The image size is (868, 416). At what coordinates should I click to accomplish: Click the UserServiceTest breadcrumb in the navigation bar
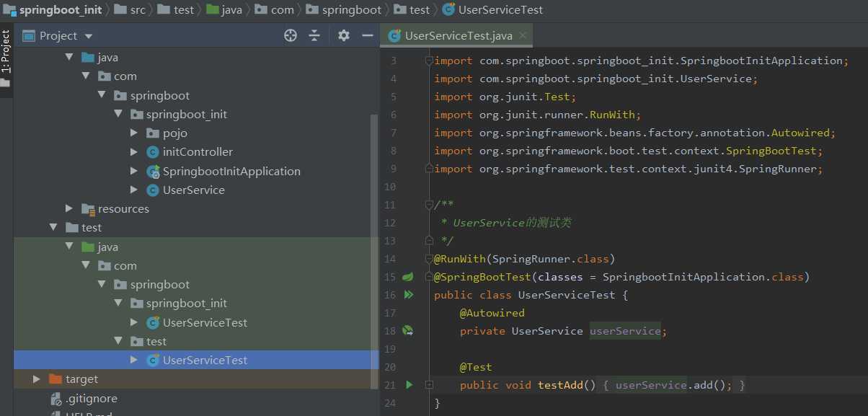point(492,9)
